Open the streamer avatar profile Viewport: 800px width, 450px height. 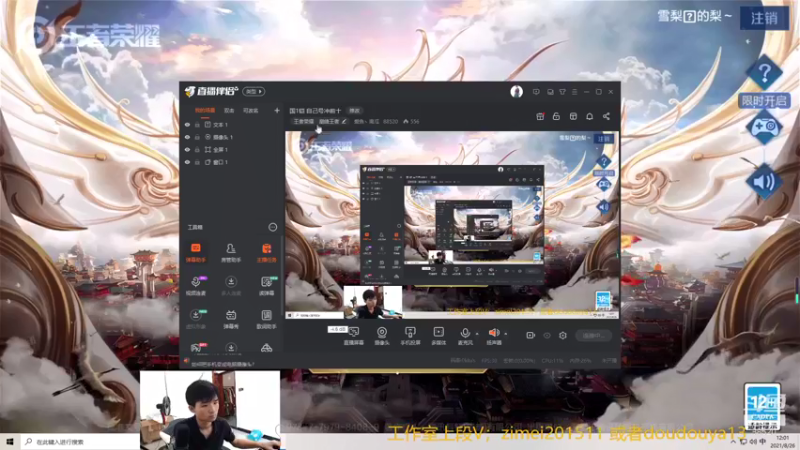(x=516, y=92)
